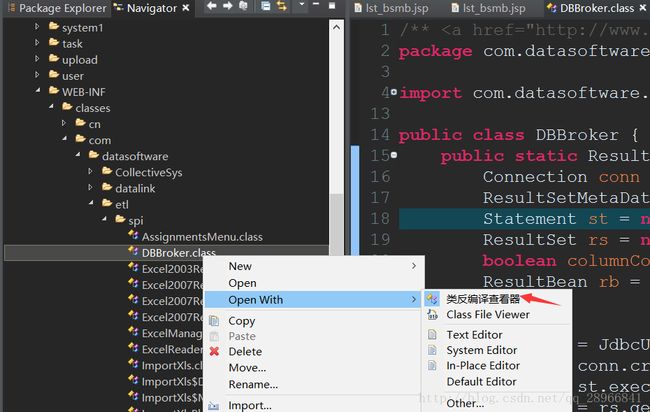Expand folded imports at line 4

394,92
